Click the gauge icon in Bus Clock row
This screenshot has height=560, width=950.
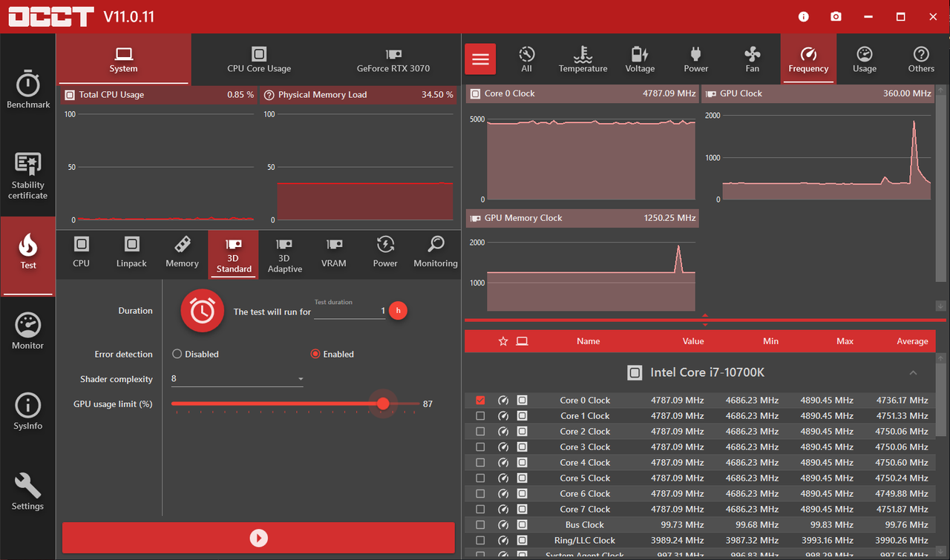click(503, 524)
